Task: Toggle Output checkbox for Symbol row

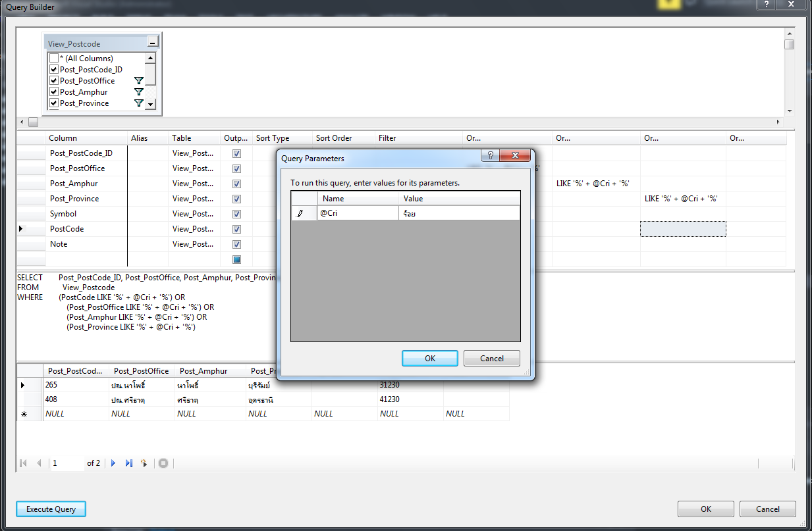Action: tap(237, 214)
